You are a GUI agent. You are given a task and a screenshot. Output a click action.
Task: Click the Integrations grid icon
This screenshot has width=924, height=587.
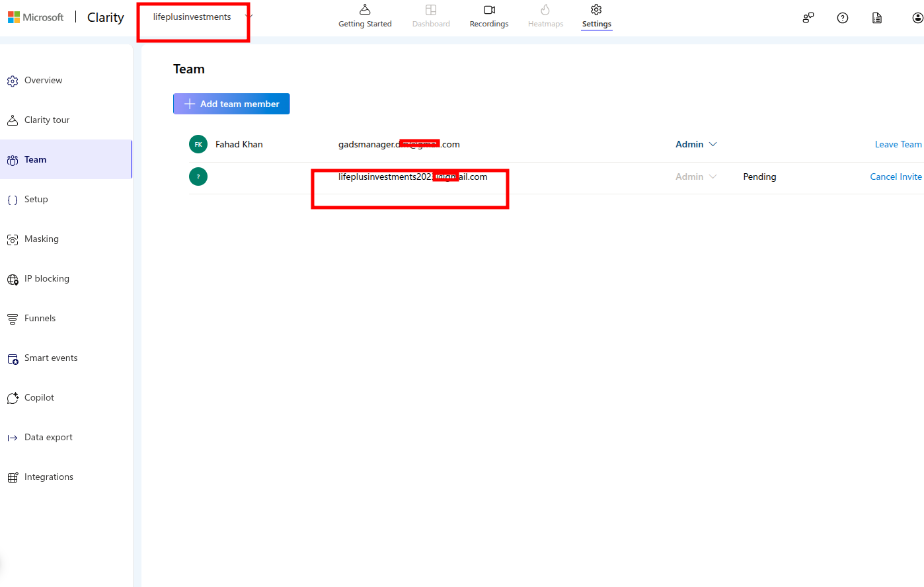click(13, 477)
